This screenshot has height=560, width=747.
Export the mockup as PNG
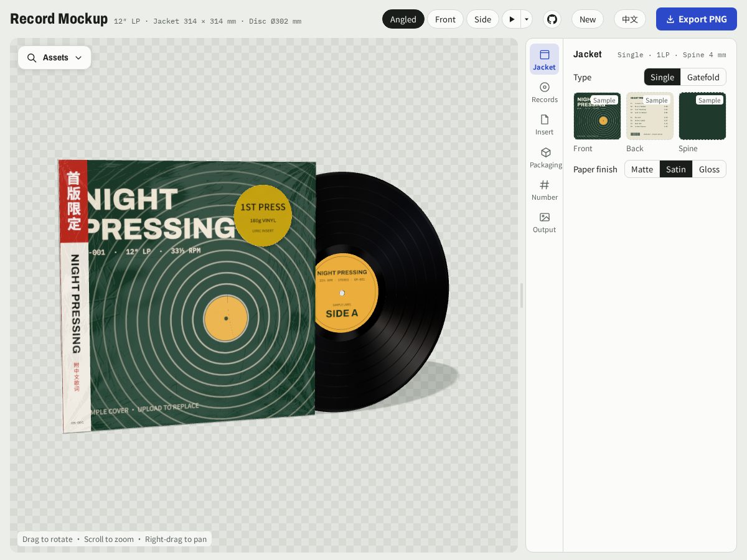(697, 19)
